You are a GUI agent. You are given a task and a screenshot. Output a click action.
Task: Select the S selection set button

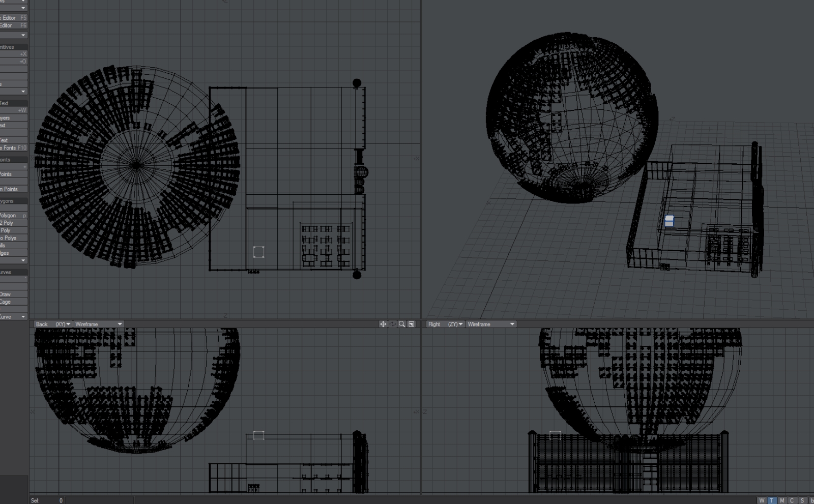point(802,500)
